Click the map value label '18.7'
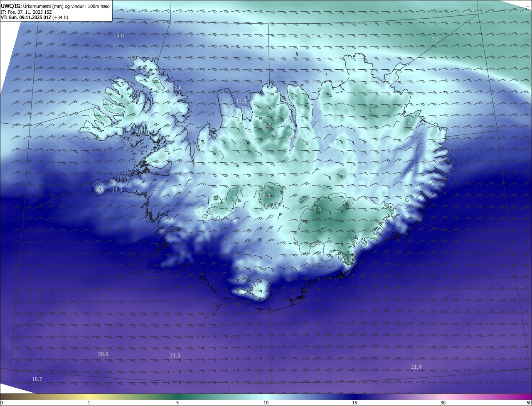Viewport: 532px width, 406px height. pos(37,379)
